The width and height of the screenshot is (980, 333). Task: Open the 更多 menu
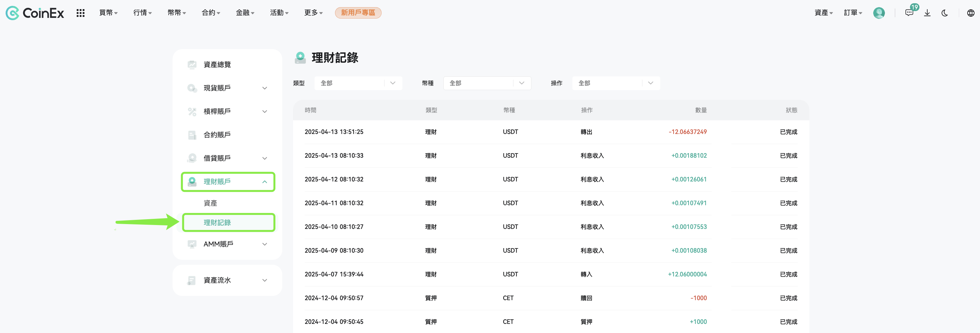tap(314, 13)
